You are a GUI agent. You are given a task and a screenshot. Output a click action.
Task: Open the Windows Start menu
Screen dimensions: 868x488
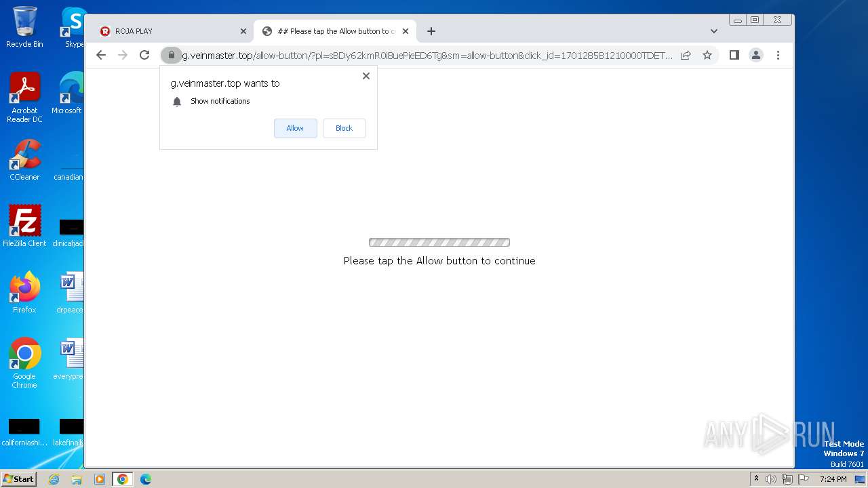coord(18,479)
